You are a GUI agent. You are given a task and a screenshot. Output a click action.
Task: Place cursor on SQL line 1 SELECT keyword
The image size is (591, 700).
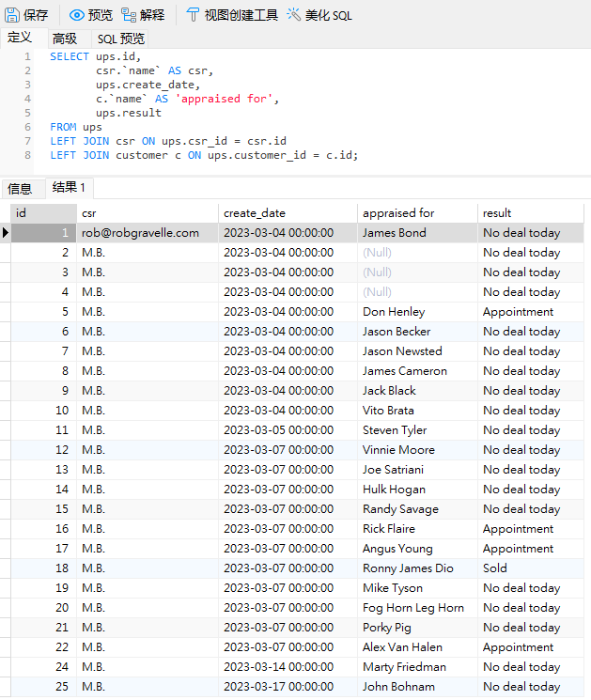[x=70, y=56]
